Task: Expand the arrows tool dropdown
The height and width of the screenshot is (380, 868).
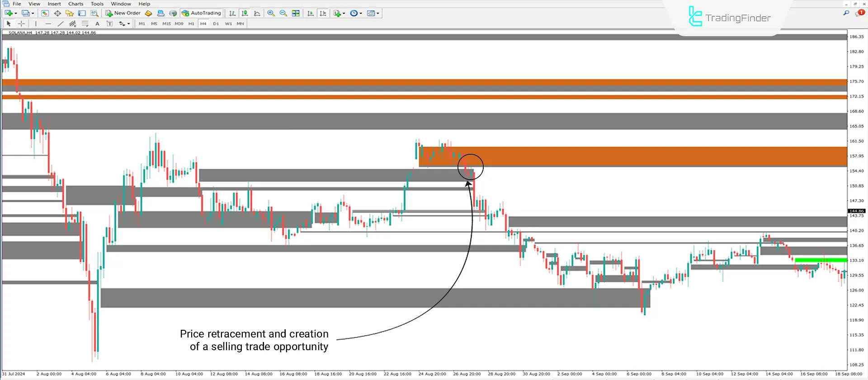Action: (x=129, y=24)
